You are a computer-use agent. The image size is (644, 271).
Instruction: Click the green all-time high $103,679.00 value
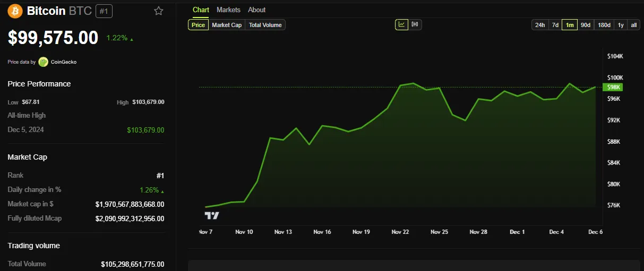click(145, 130)
